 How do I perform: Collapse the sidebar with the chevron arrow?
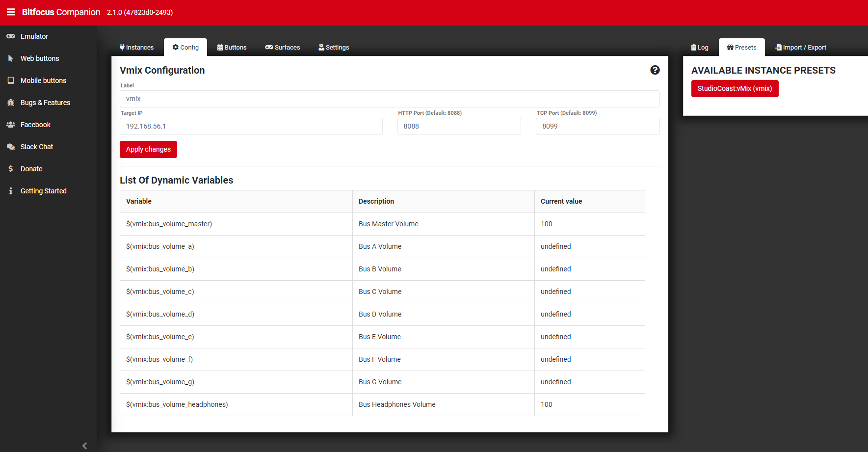pos(84,446)
